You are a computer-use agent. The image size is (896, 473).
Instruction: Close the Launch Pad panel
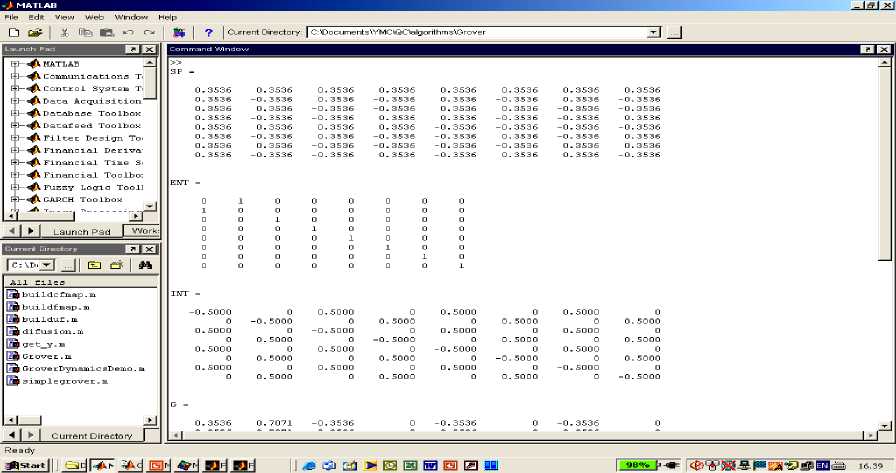pos(149,50)
